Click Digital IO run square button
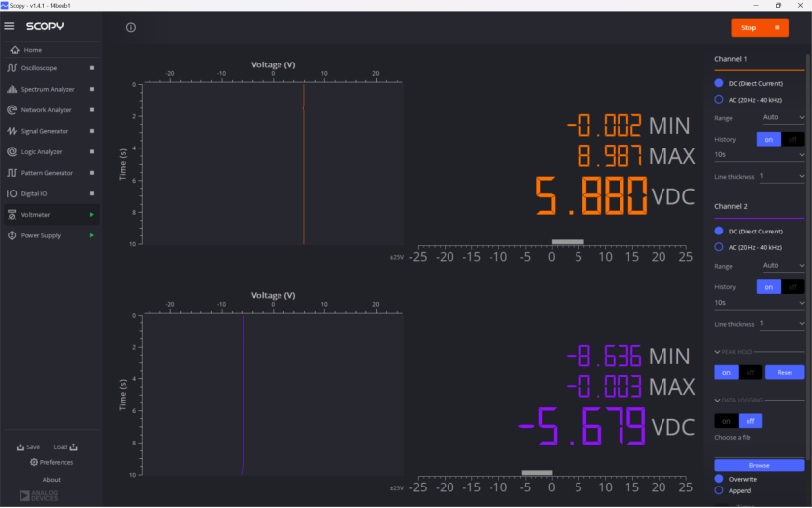This screenshot has width=812, height=508. [92, 193]
